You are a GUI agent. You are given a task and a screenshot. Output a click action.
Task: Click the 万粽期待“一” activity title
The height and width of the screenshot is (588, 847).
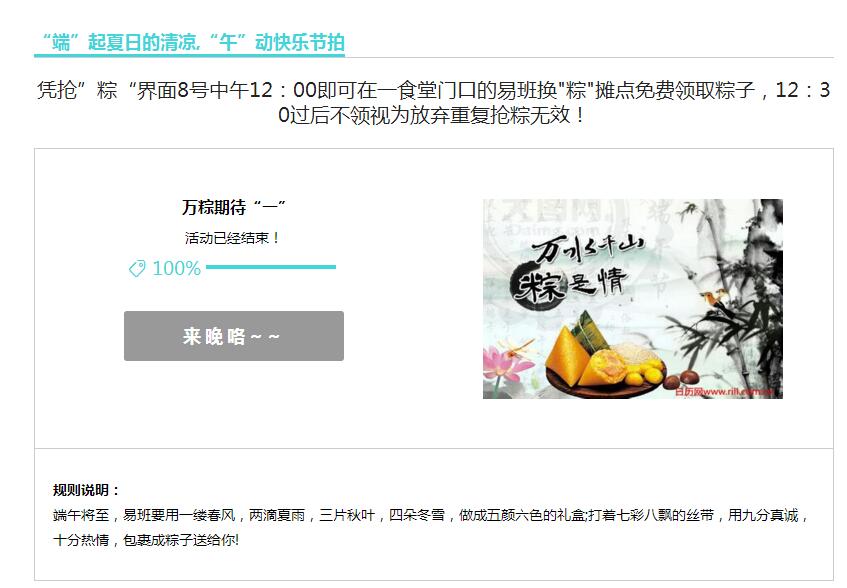point(233,207)
